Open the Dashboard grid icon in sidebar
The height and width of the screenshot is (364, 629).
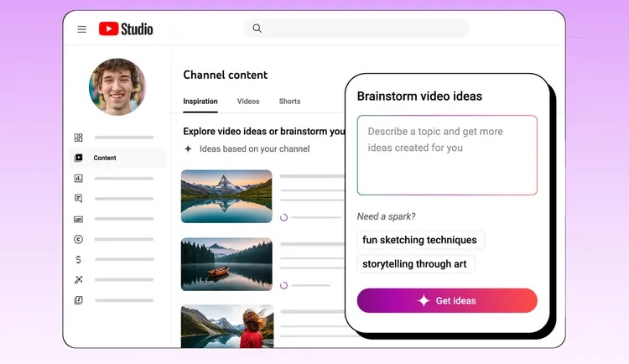click(78, 138)
